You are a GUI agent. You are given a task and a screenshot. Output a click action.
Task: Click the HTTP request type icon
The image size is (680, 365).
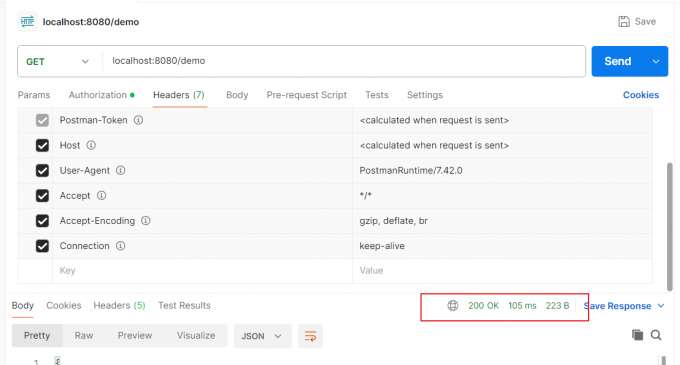click(27, 21)
